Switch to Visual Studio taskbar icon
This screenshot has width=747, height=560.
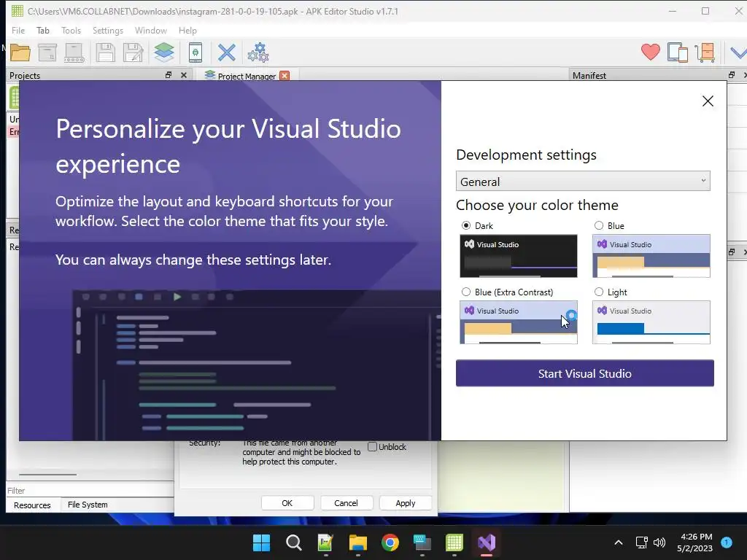click(x=487, y=542)
